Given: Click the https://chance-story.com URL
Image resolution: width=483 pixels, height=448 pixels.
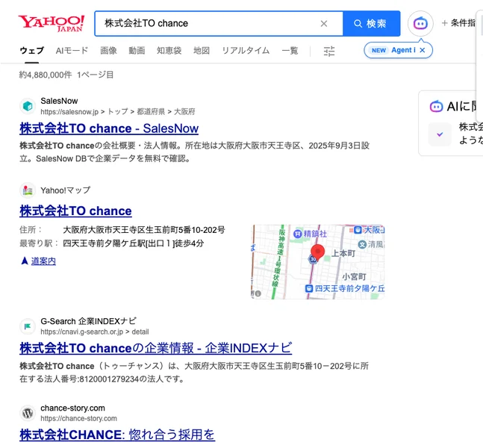Looking at the screenshot, I should [79, 418].
